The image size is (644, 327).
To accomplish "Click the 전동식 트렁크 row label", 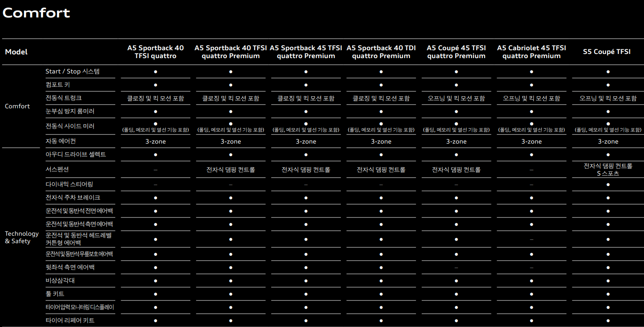I will pyautogui.click(x=63, y=98).
